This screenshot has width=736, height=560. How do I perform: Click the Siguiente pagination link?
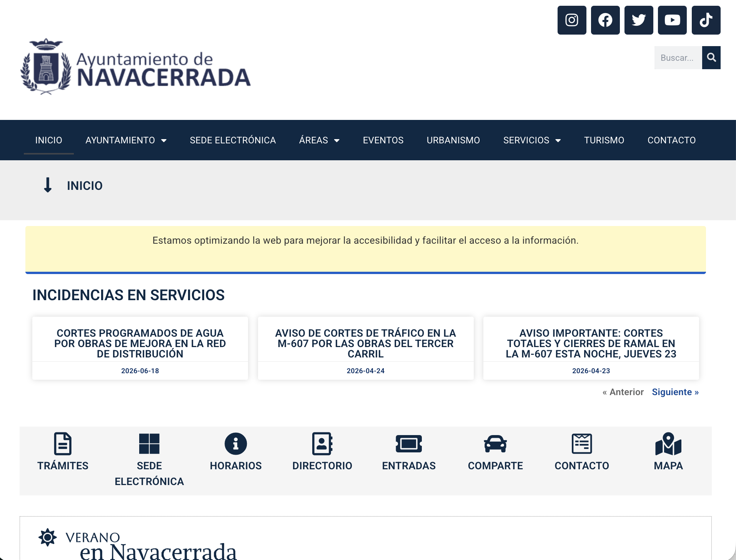pyautogui.click(x=675, y=392)
